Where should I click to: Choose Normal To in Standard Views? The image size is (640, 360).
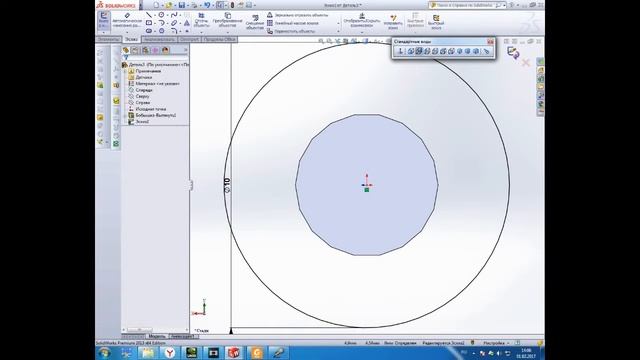[401, 51]
